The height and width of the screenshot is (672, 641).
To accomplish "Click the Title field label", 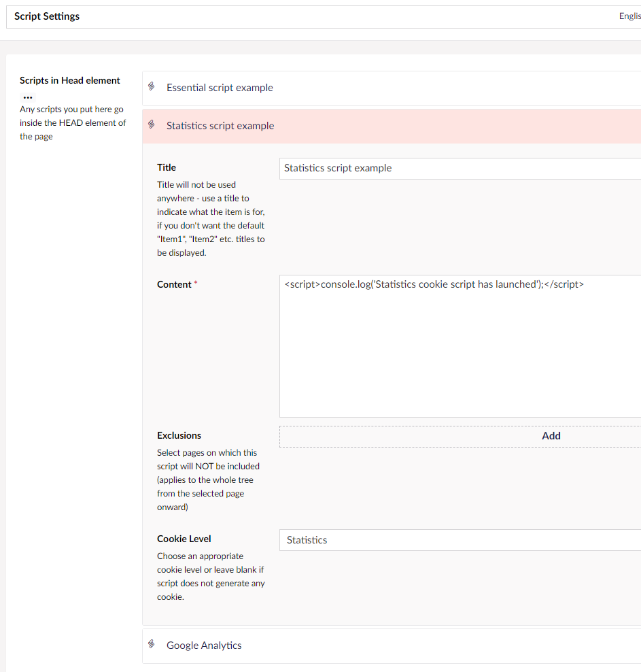I will pos(167,167).
